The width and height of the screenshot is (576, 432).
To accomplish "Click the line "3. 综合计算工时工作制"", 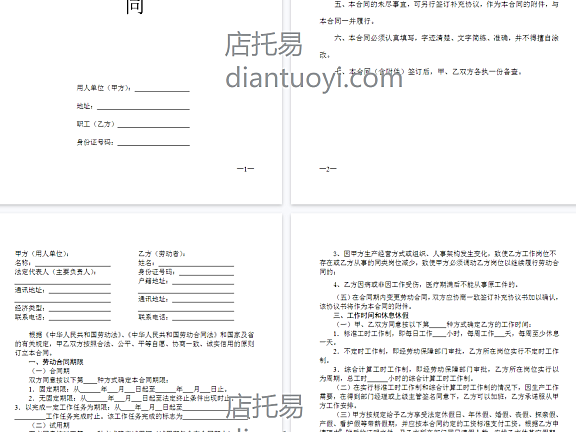I will (439, 374).
